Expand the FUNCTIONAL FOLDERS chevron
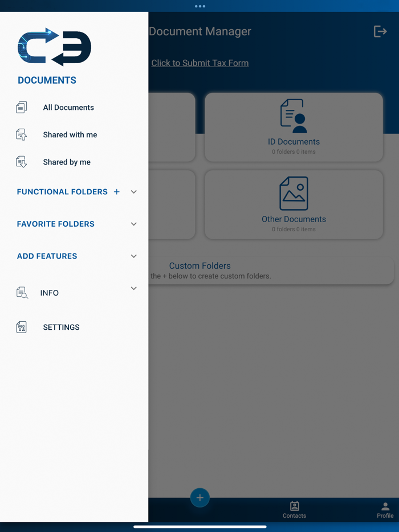 134,192
